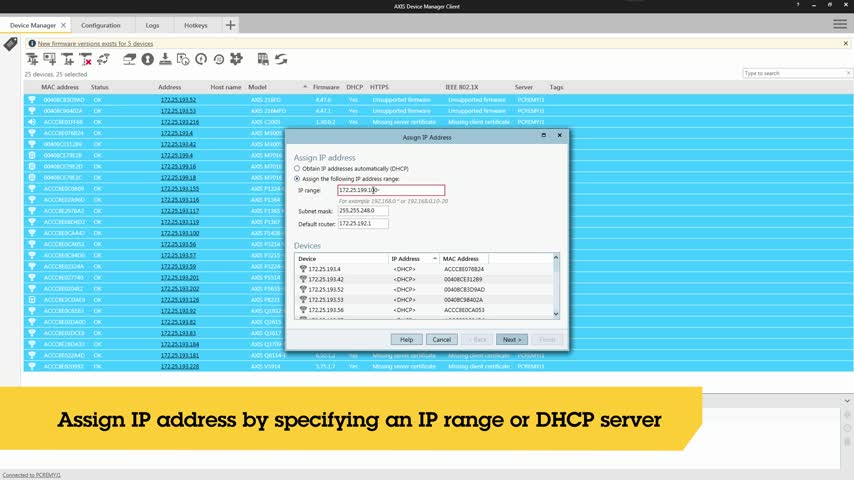Click the Help button in the dialog
The width and height of the screenshot is (854, 480).
(406, 339)
